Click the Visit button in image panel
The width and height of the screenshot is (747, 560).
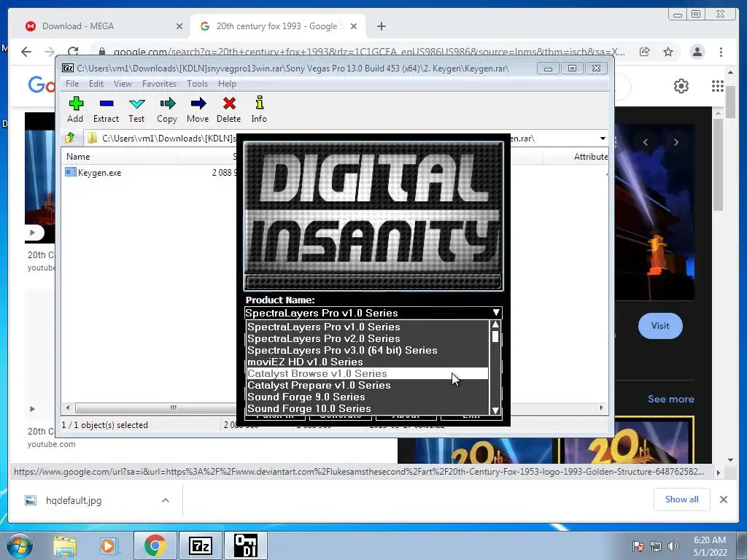pyautogui.click(x=660, y=326)
